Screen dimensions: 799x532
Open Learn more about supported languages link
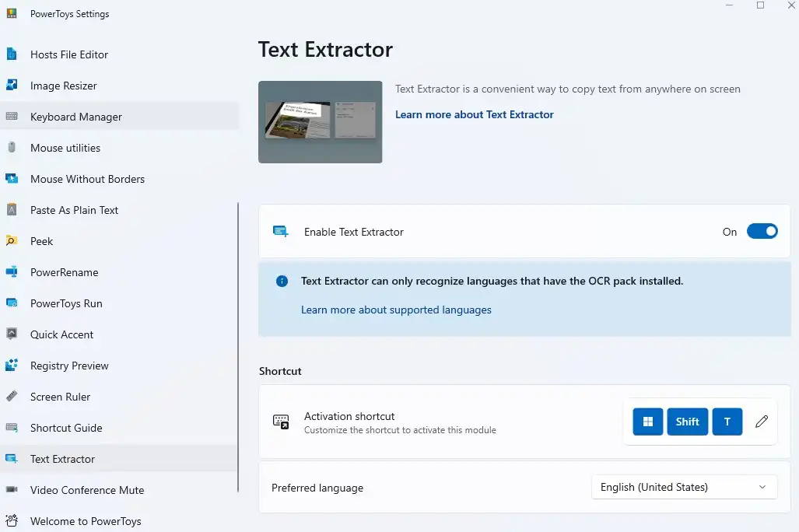396,310
